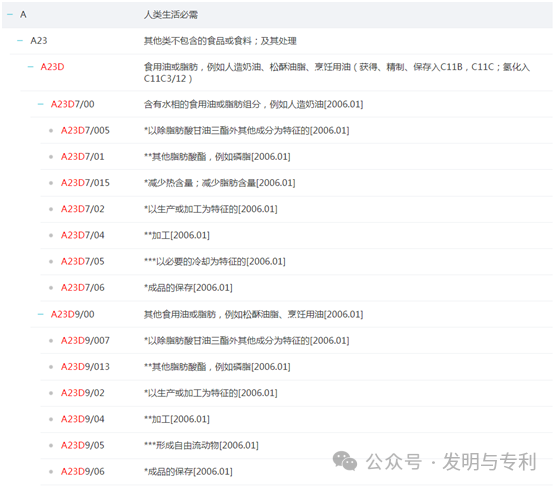
Task: Collapse the A23D subclass node
Action: (x=31, y=67)
